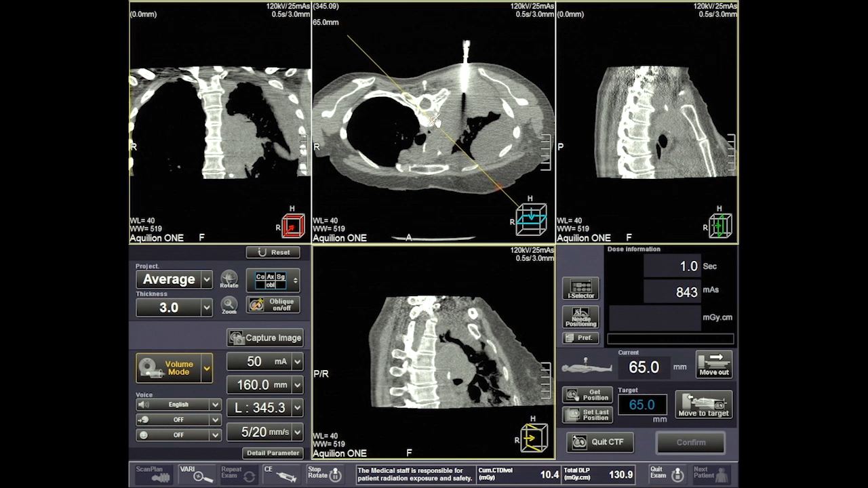Click the Target 65.0 position field
The height and width of the screenshot is (488, 868).
(x=642, y=405)
